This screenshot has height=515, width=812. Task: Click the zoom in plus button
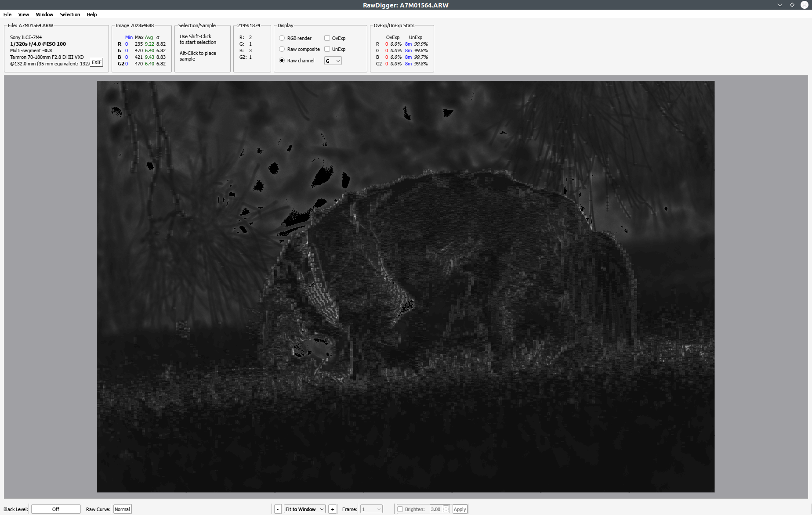pyautogui.click(x=333, y=509)
